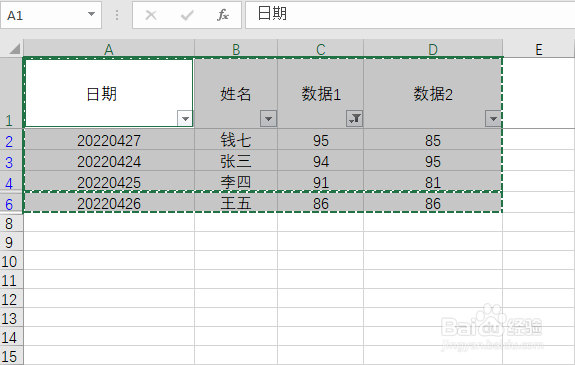The width and height of the screenshot is (575, 365).
Task: Select row 15 header
Action: tap(11, 355)
